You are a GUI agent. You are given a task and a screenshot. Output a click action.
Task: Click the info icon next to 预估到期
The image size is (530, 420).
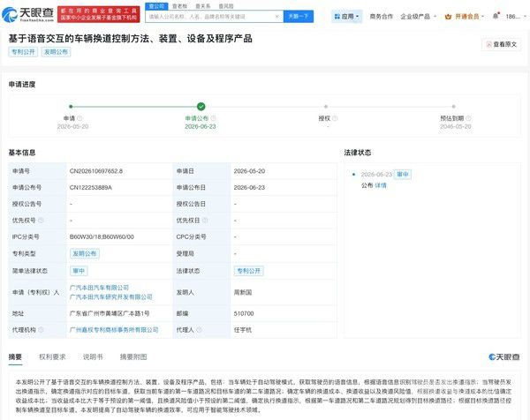tap(468, 118)
